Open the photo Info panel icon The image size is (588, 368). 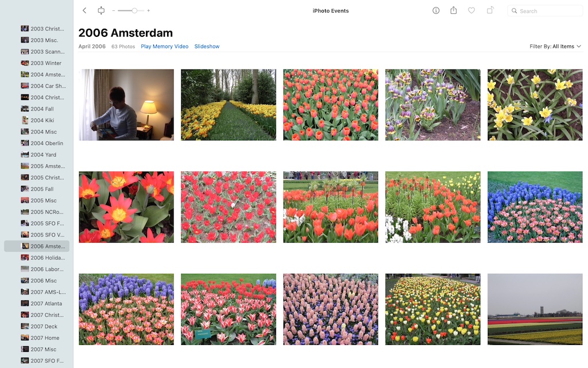point(436,10)
